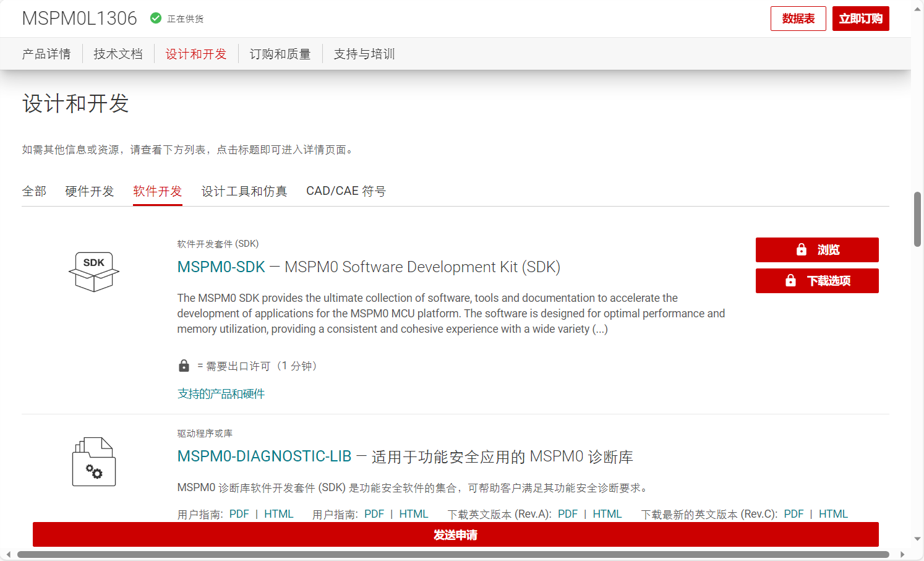924x561 pixels.
Task: Click the 下载选项 download options button
Action: click(x=817, y=281)
